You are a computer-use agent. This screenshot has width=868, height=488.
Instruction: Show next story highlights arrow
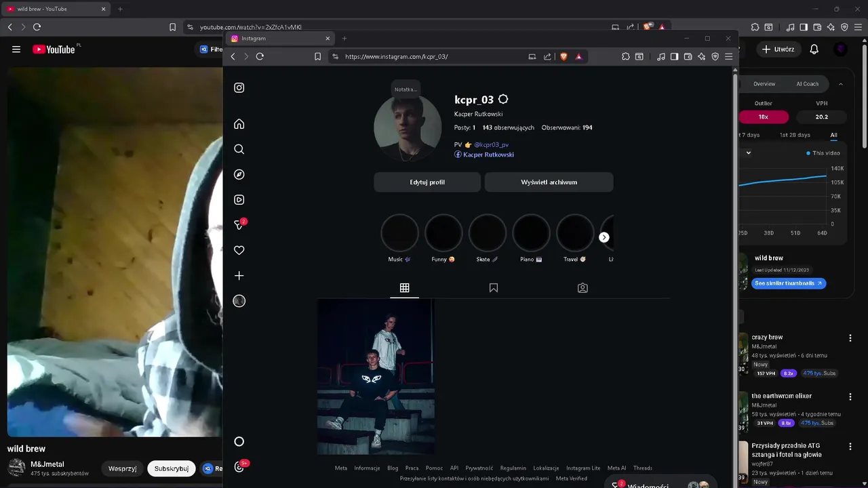tap(604, 237)
